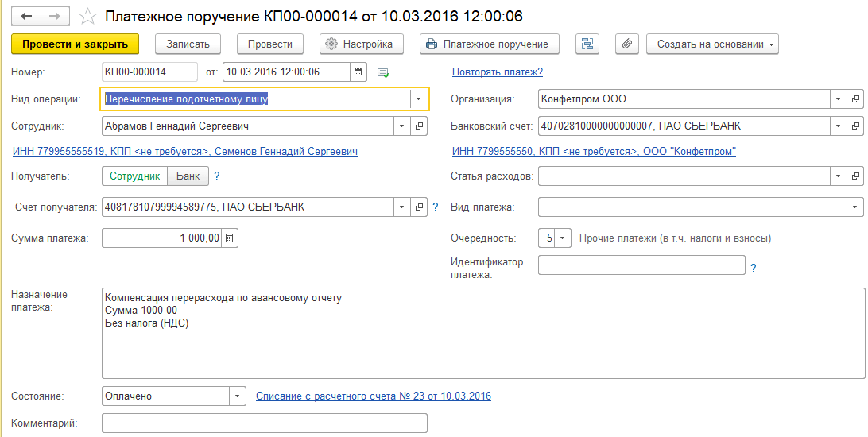Viewport: 868px width, 437px height.
Task: Open the document structure/related documents icon
Action: pyautogui.click(x=587, y=44)
